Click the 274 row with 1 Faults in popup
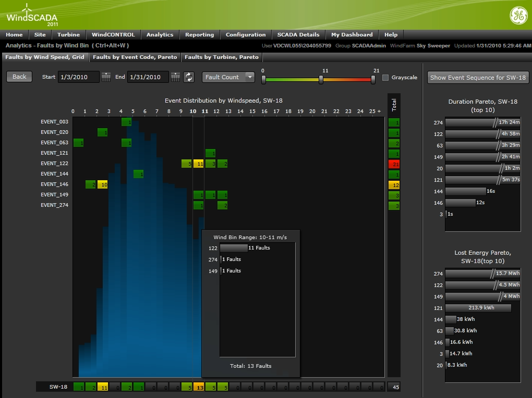 225,259
